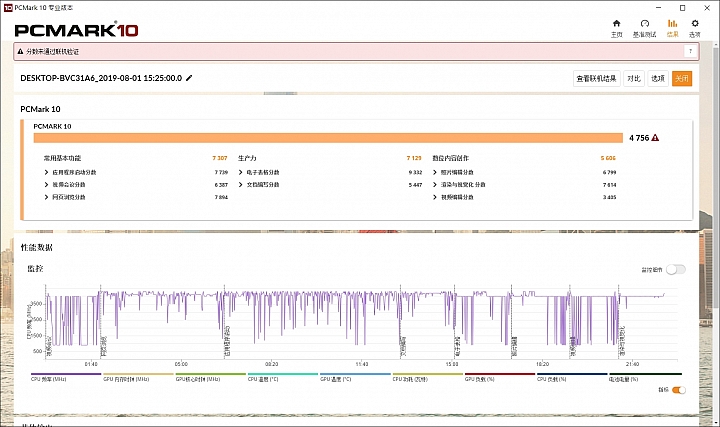Viewport: 720px width, 427px height.
Task: Toggle GPU 负载 (%) legend series
Action: pos(500,377)
